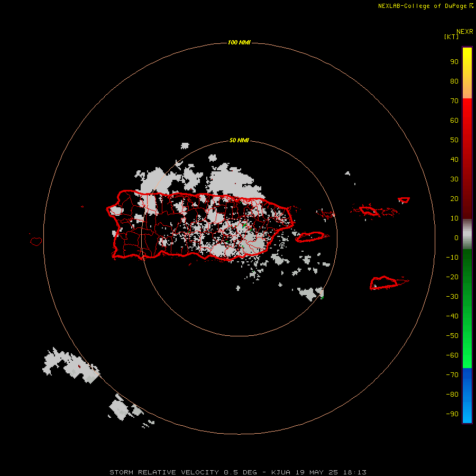Click the -60 value on velocity scale
476x476 pixels.
(452, 355)
